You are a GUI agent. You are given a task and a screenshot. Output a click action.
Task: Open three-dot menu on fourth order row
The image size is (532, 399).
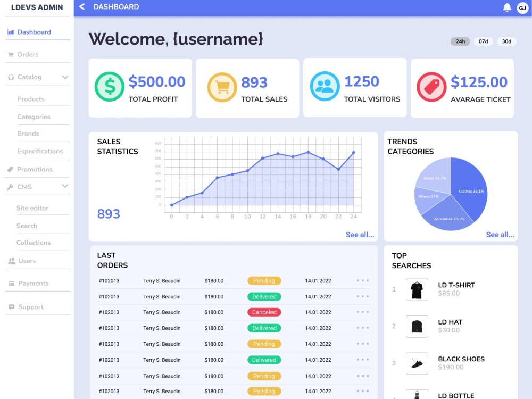pyautogui.click(x=363, y=328)
